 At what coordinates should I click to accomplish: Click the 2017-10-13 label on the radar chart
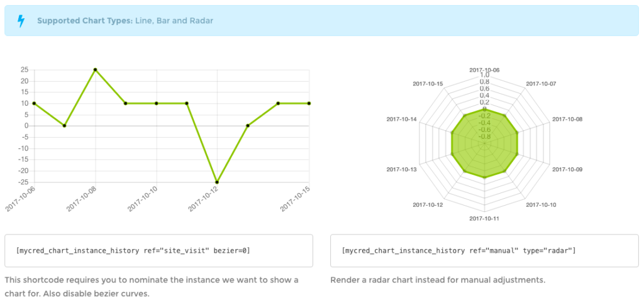pos(401,169)
